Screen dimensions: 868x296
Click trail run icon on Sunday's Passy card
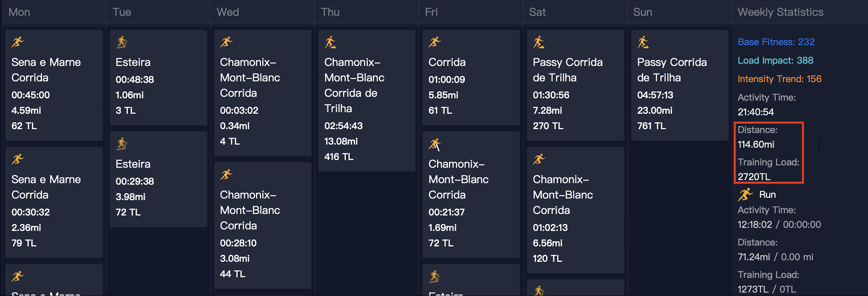[x=643, y=42]
